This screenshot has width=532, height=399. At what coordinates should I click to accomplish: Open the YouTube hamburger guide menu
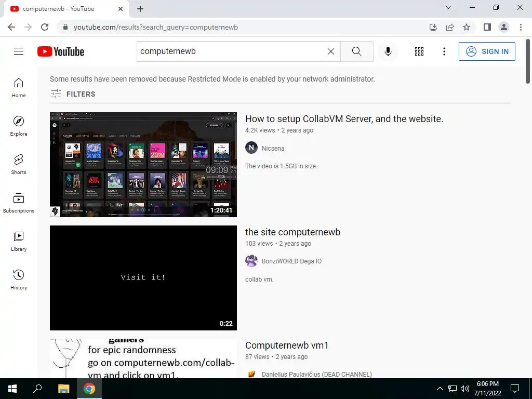[19, 51]
